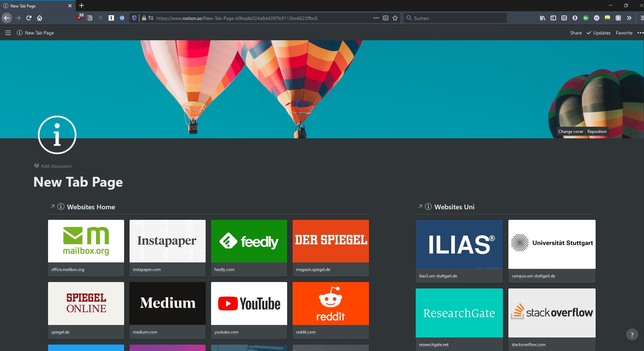Screen dimensions: 644x351
Task: Toggle Favorite for this Notion page
Action: coord(624,33)
